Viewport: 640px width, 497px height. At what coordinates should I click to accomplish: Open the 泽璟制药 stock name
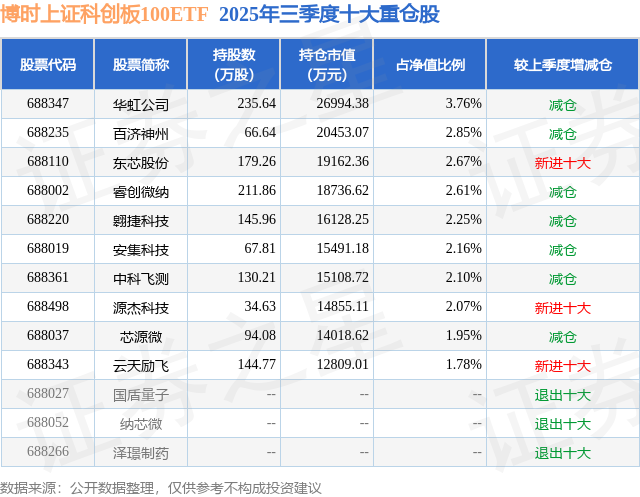(x=141, y=453)
